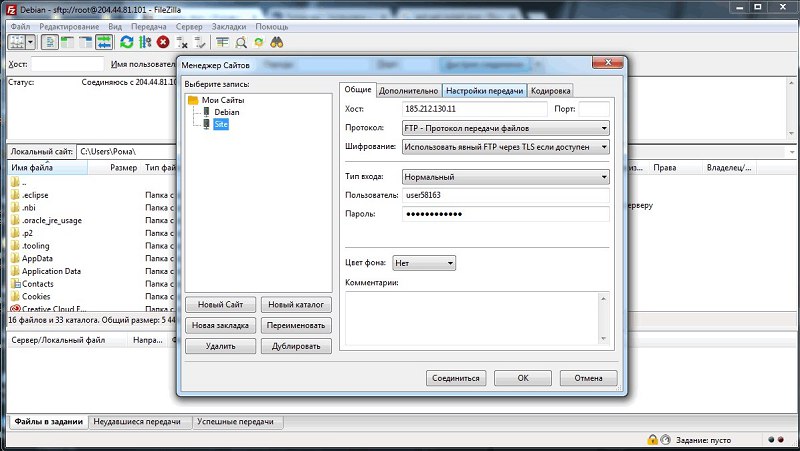Screen dimensions: 800x451
Task: Click the Новый Сайт button
Action: tap(220, 305)
